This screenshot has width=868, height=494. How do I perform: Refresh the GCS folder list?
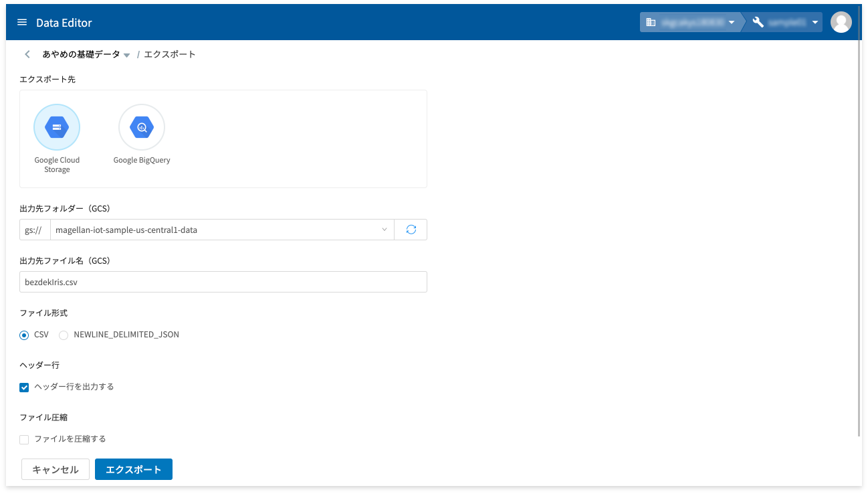[411, 230]
